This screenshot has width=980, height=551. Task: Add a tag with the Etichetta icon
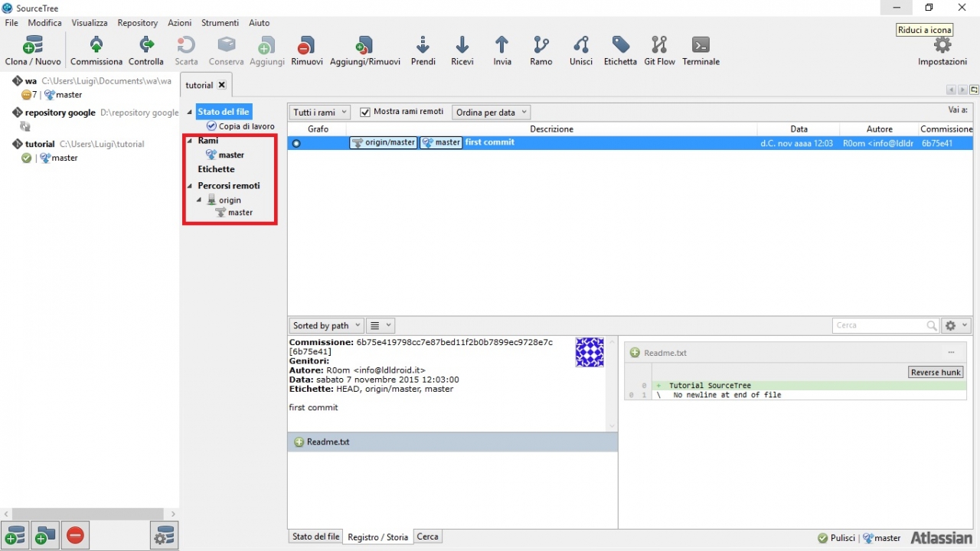(x=620, y=45)
